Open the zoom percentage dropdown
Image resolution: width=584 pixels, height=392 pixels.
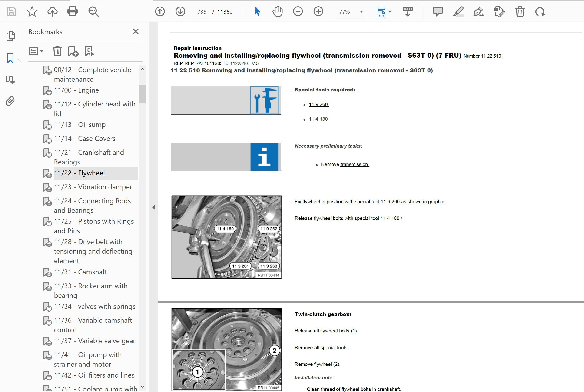(361, 12)
